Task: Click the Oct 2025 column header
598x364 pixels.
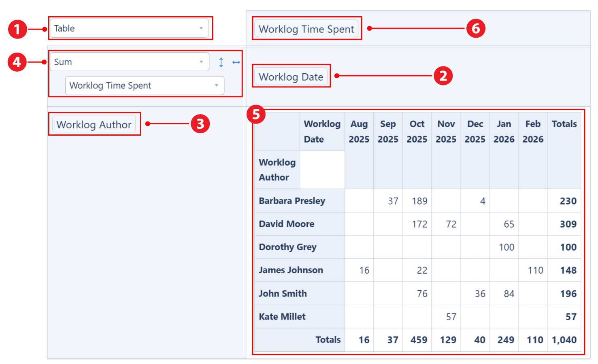Action: [417, 131]
